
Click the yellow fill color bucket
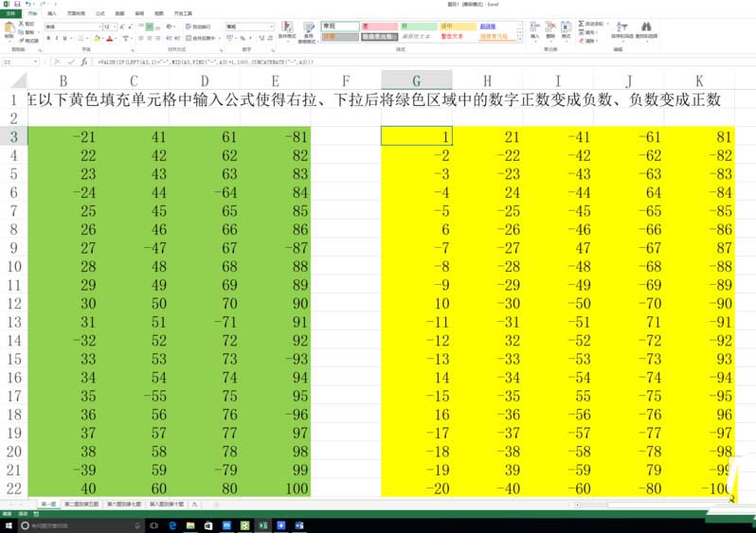pyautogui.click(x=97, y=38)
